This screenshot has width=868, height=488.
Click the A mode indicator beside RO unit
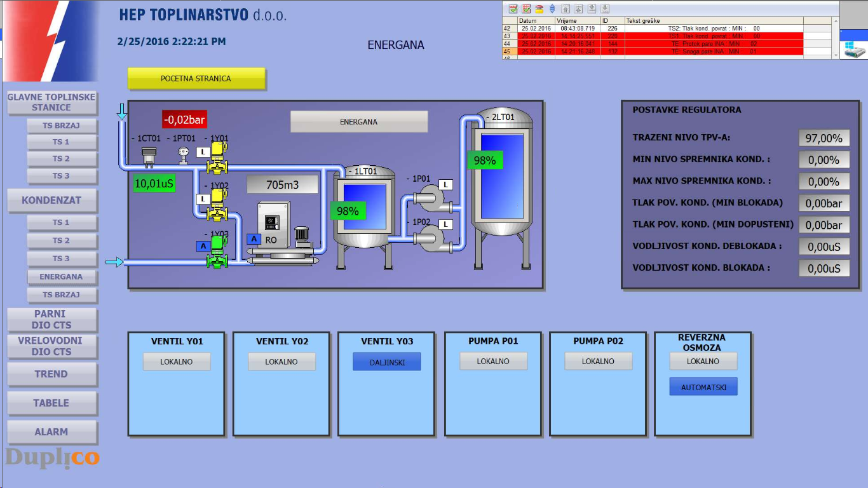(254, 239)
